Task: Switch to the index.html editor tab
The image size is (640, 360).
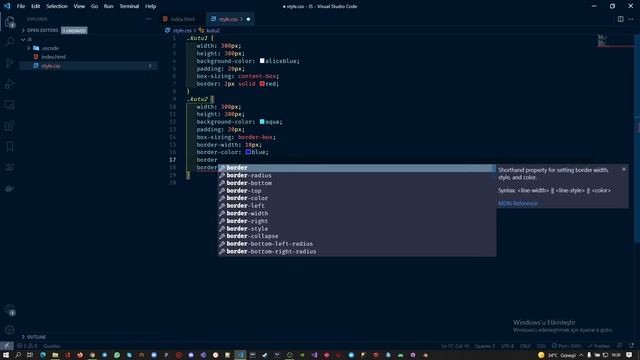Action: pos(182,19)
